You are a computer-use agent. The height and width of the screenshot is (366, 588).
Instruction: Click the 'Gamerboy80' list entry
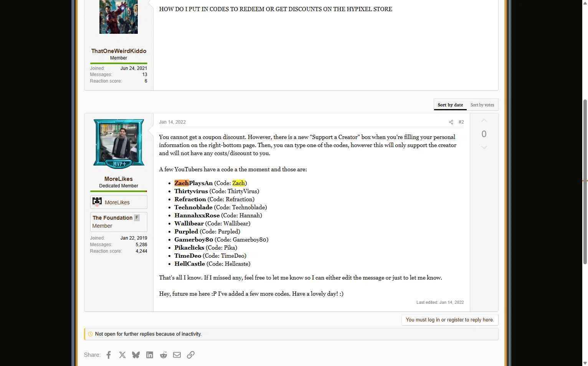point(221,240)
